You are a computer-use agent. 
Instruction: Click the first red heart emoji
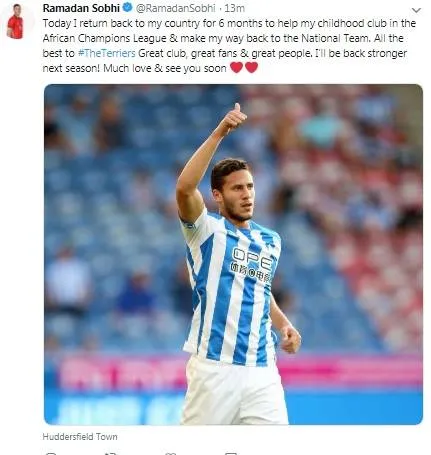[x=236, y=68]
